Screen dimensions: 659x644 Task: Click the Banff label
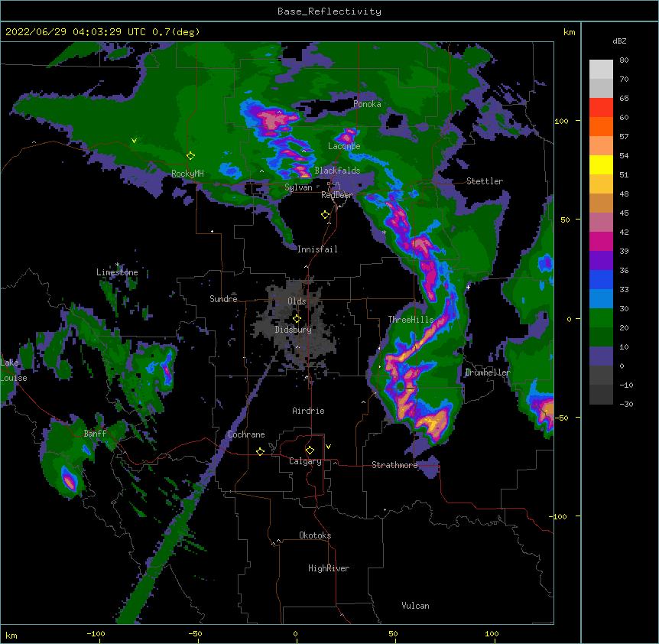[95, 434]
